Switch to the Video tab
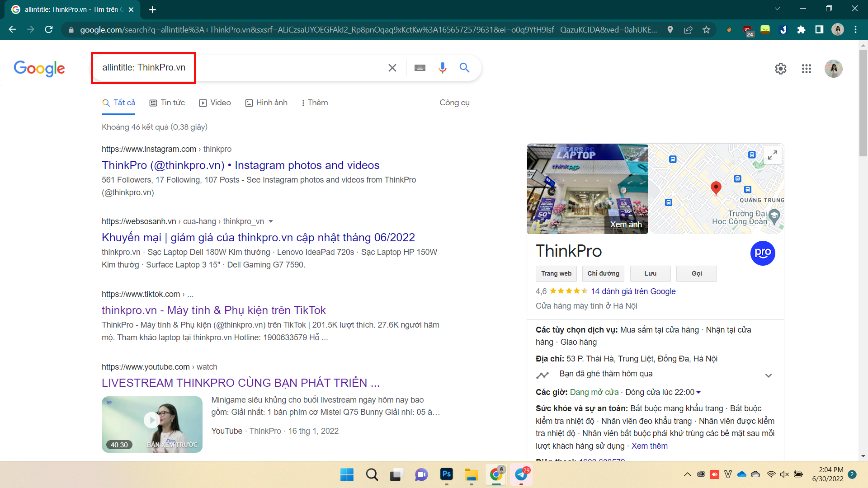This screenshot has height=488, width=868. (215, 103)
